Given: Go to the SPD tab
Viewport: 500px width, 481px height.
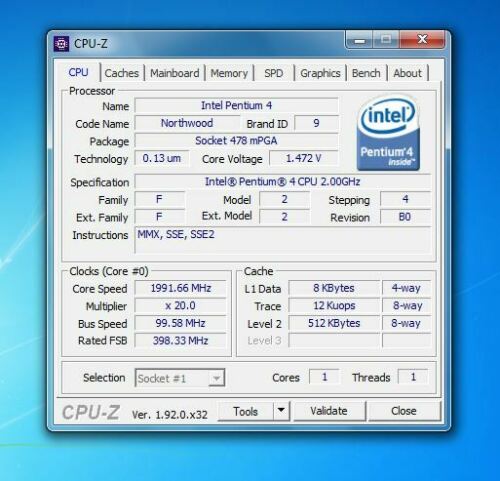Looking at the screenshot, I should [x=274, y=73].
